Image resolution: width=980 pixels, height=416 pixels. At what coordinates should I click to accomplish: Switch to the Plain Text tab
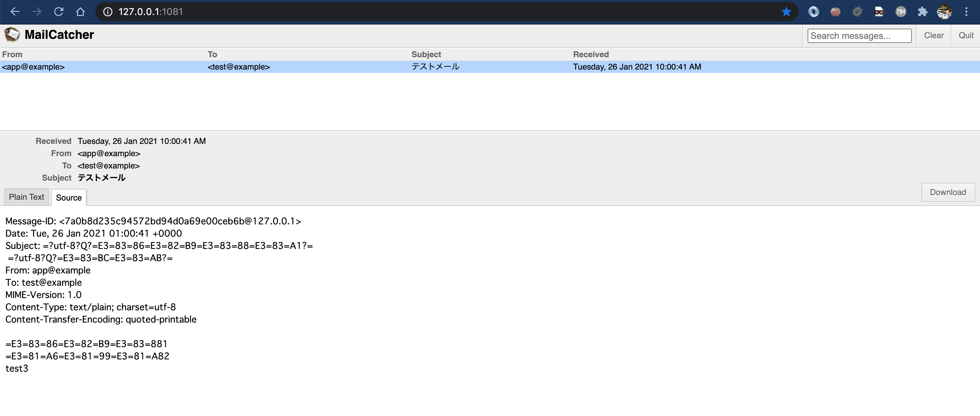point(27,197)
